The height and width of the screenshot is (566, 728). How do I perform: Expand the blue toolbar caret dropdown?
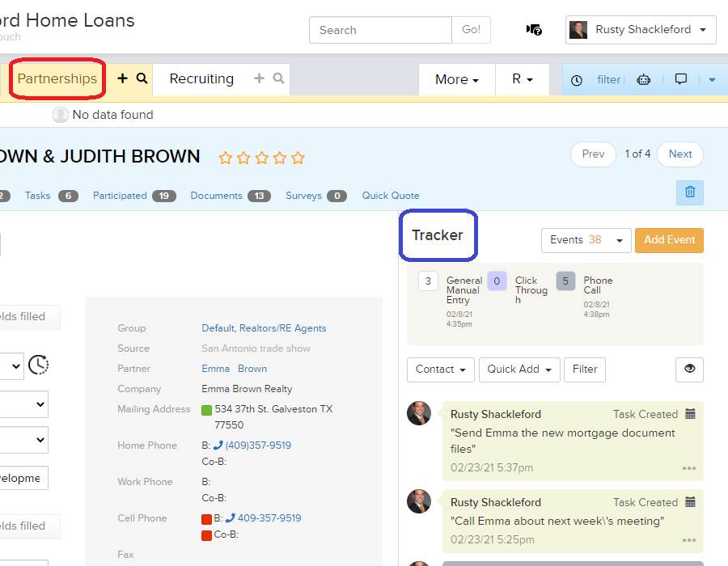pos(712,80)
